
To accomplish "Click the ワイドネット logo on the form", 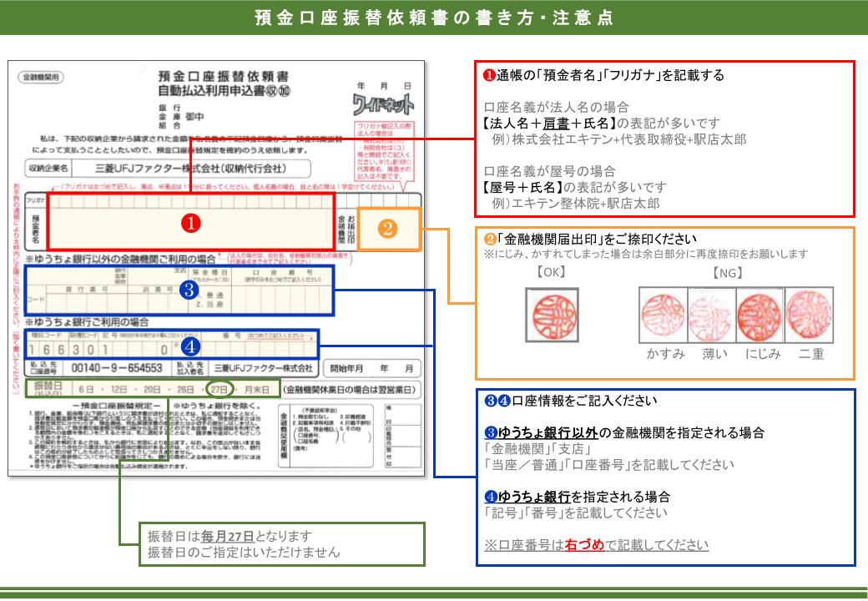I will 383,104.
